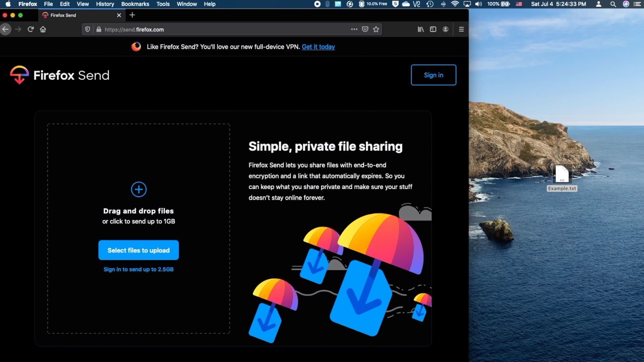Open Notification Center list icon

637,4
